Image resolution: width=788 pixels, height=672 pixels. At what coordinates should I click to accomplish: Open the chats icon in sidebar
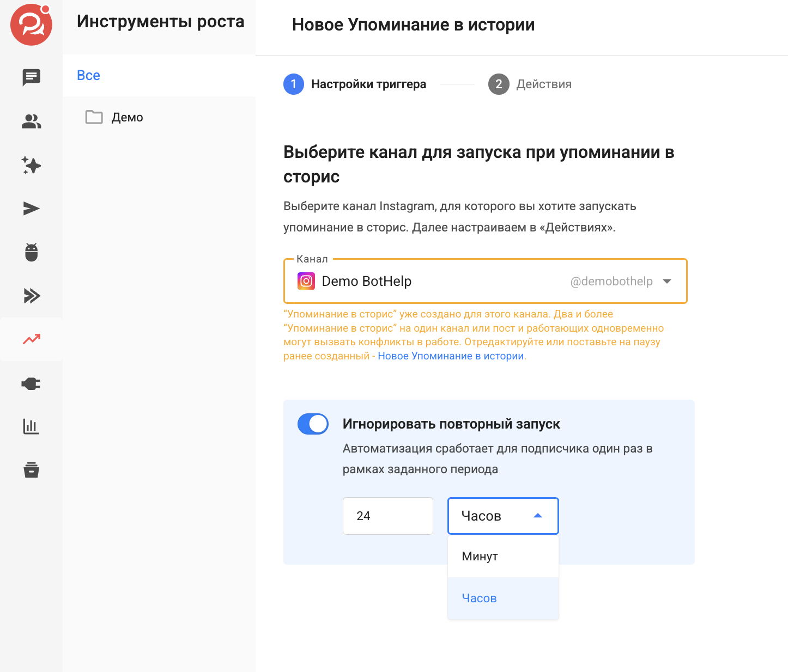[x=32, y=77]
